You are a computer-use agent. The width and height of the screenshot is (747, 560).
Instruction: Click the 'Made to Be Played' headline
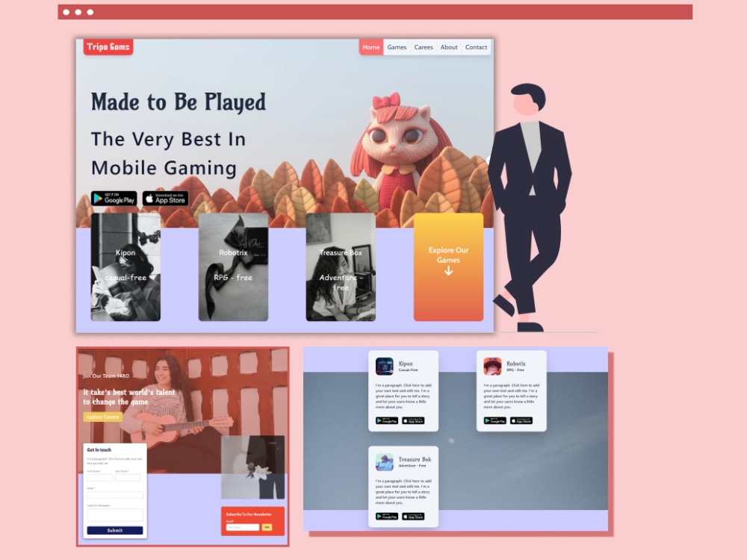coord(179,102)
